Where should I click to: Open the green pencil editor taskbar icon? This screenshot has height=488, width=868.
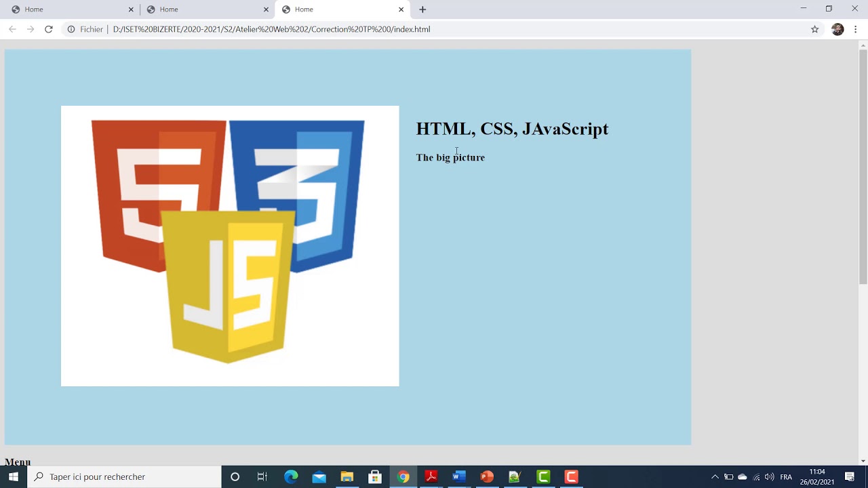click(x=515, y=476)
